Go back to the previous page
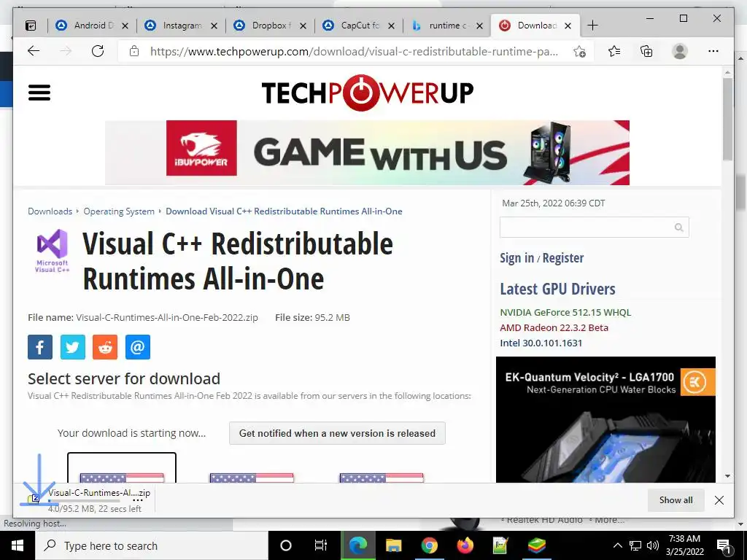The image size is (747, 560). [34, 51]
